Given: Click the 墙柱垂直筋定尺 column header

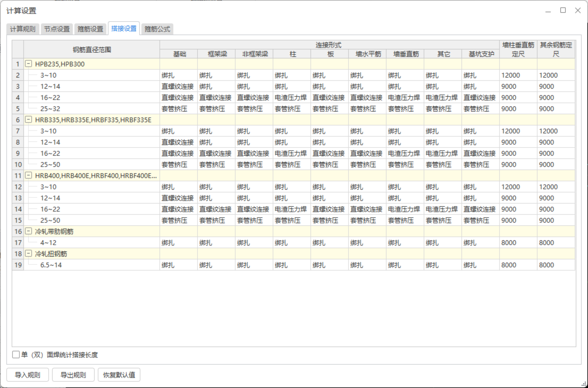Looking at the screenshot, I should (x=519, y=50).
